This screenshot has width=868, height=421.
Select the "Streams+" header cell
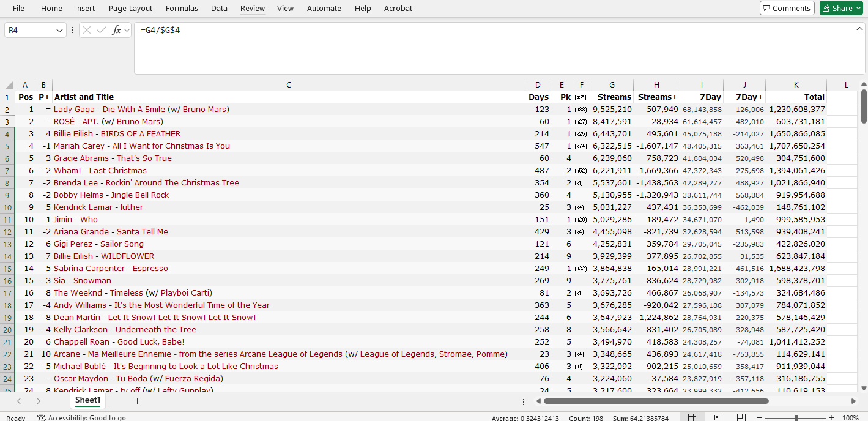coord(656,97)
